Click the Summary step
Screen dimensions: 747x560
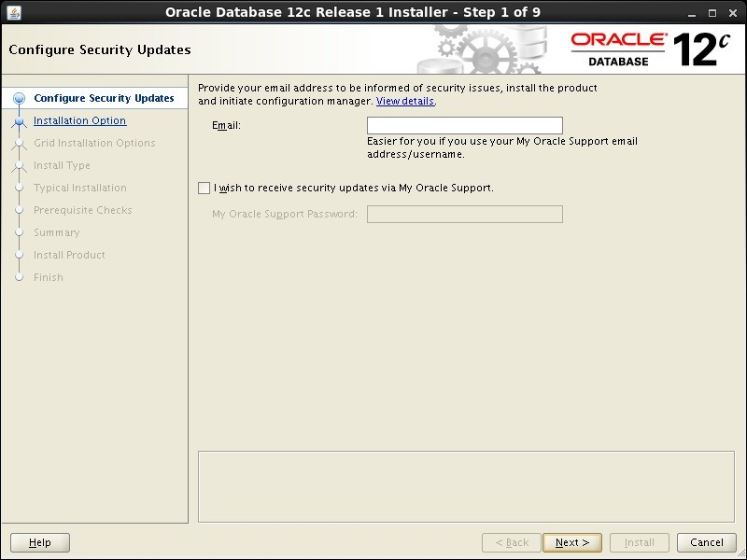56,232
